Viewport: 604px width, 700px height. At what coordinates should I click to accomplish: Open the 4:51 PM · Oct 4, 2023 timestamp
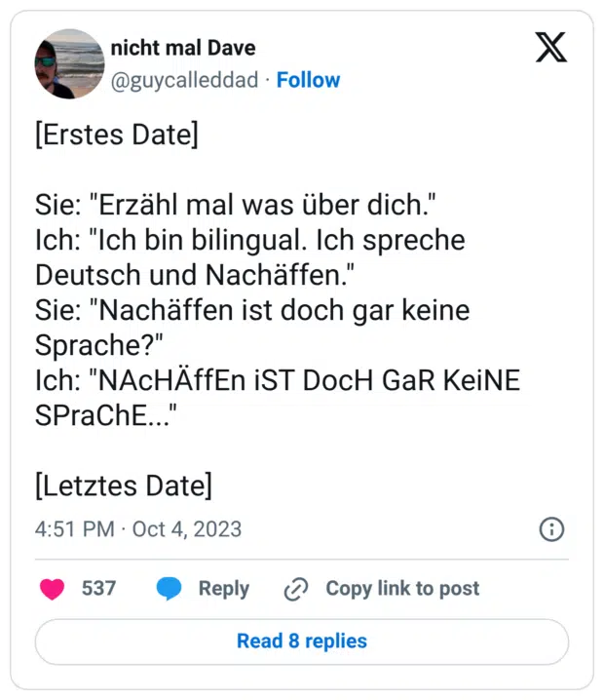(138, 529)
